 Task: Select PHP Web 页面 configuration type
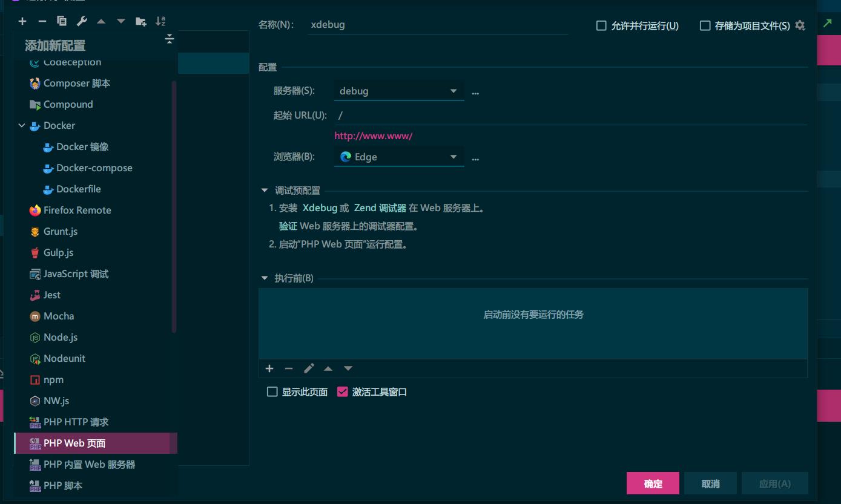click(x=96, y=443)
